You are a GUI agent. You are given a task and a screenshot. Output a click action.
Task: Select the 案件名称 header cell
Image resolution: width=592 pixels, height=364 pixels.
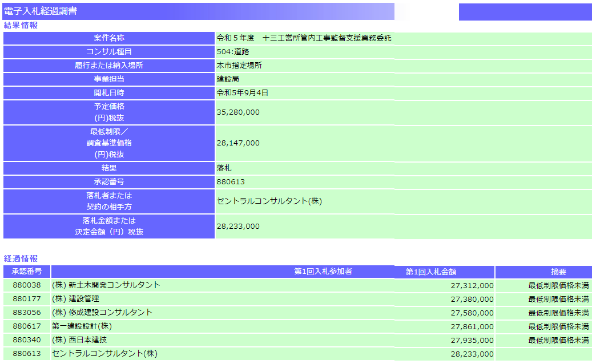109,38
